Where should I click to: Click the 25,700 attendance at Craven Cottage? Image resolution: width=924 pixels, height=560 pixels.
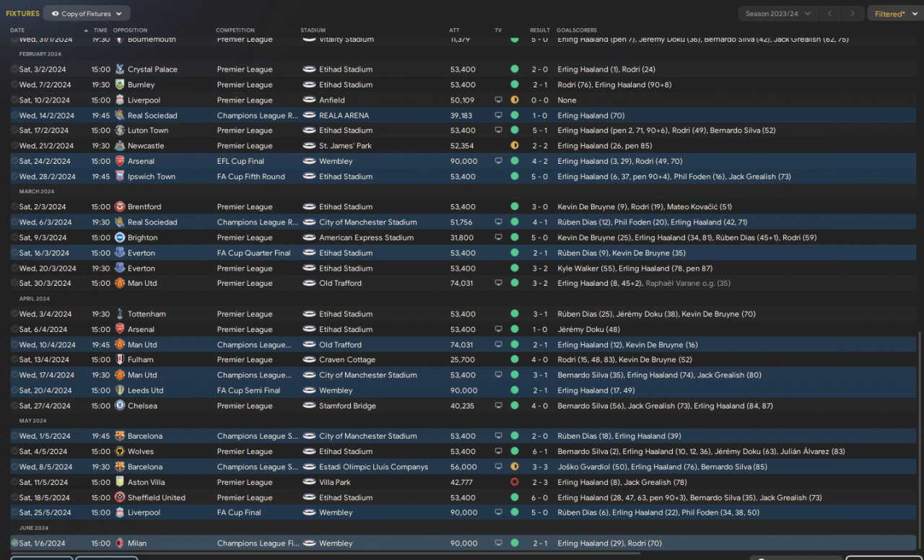click(463, 359)
